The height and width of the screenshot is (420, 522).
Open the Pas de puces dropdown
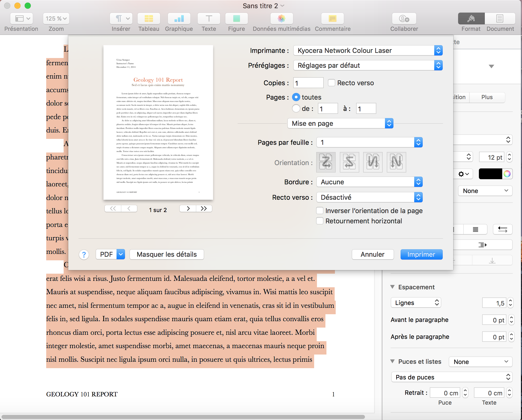tap(452, 377)
